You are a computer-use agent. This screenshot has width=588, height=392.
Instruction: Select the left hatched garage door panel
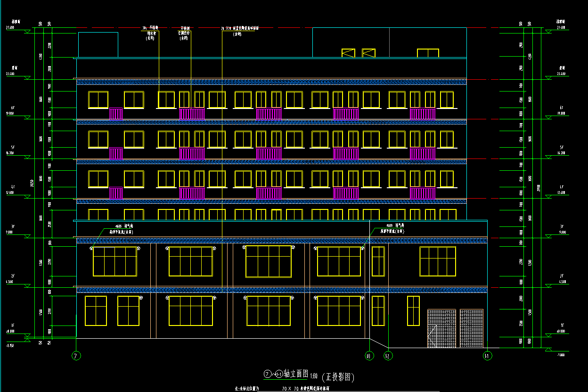tap(441, 328)
